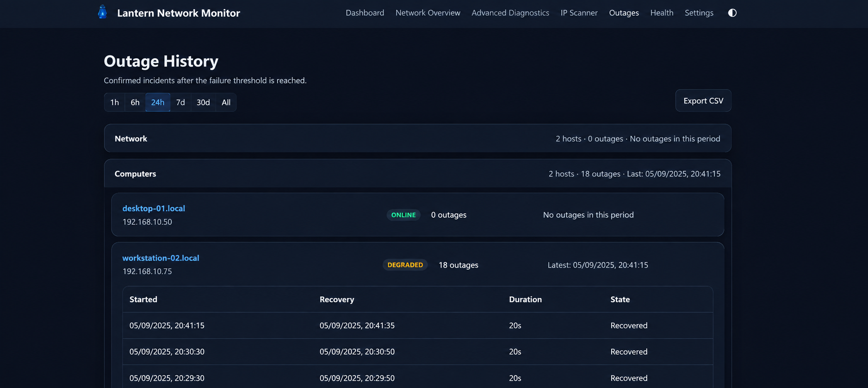Select the Outages nav item
868x388 pixels.
pyautogui.click(x=624, y=13)
